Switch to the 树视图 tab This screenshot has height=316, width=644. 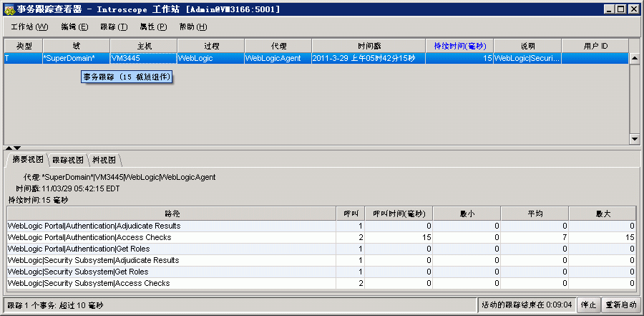click(x=104, y=160)
